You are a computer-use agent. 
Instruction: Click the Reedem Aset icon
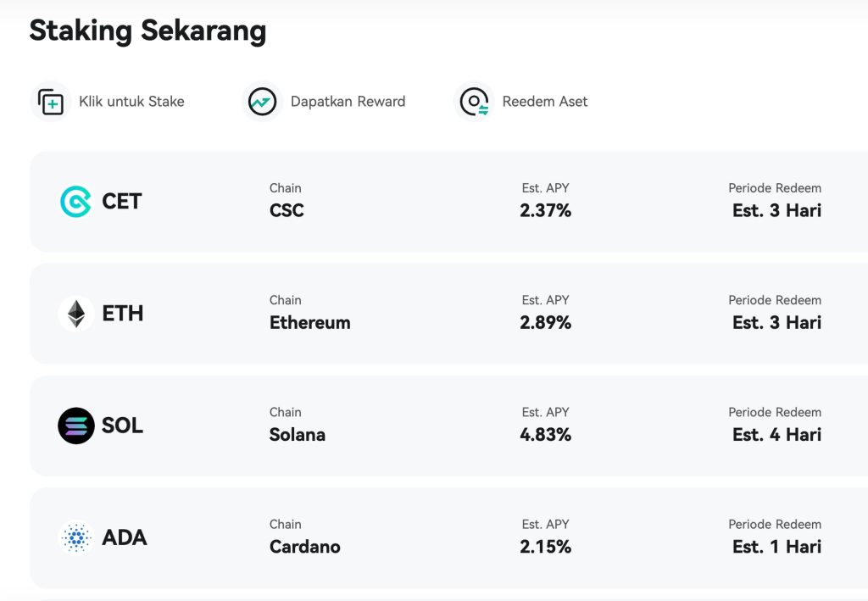(473, 101)
